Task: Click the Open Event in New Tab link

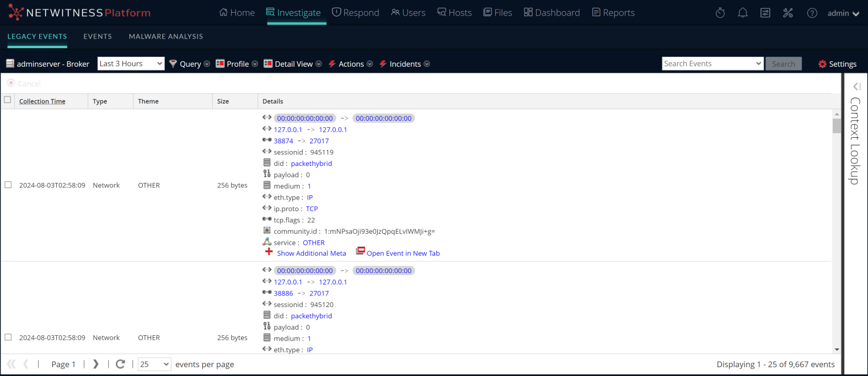Action: pyautogui.click(x=403, y=253)
